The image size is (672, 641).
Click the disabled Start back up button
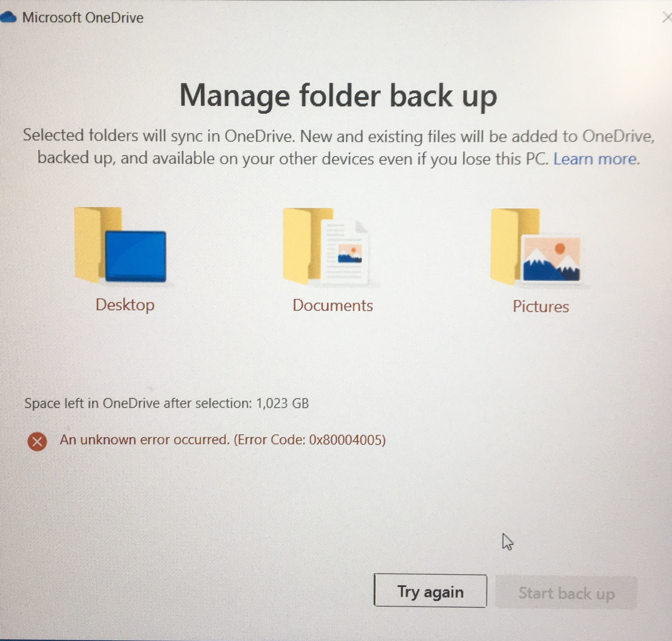coord(566,592)
